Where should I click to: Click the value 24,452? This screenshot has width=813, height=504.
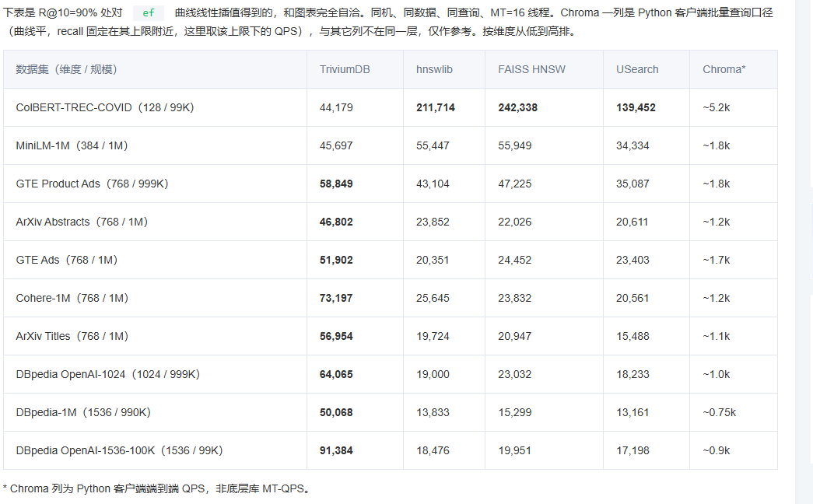coord(514,260)
